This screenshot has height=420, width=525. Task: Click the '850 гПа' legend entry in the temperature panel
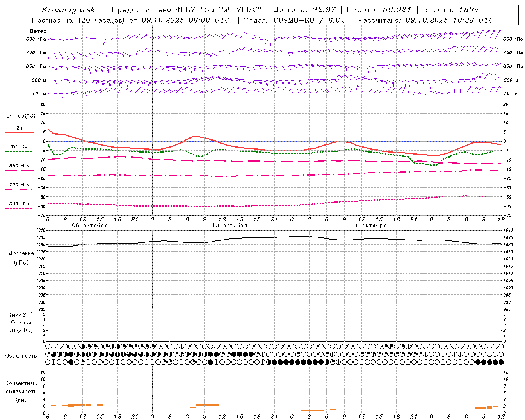[x=19, y=166]
